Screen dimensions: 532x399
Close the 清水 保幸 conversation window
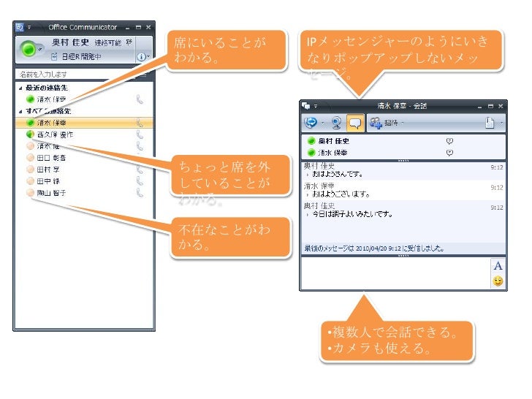(501, 106)
